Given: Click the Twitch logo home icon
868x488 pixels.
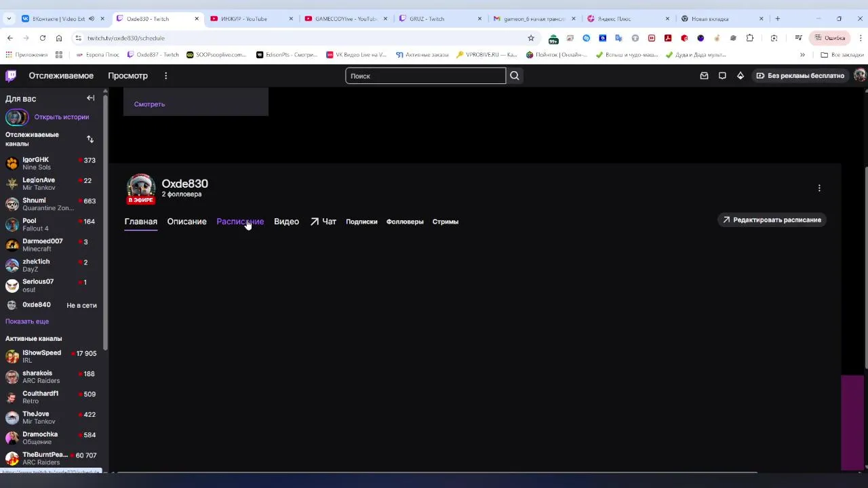Looking at the screenshot, I should click(x=11, y=76).
